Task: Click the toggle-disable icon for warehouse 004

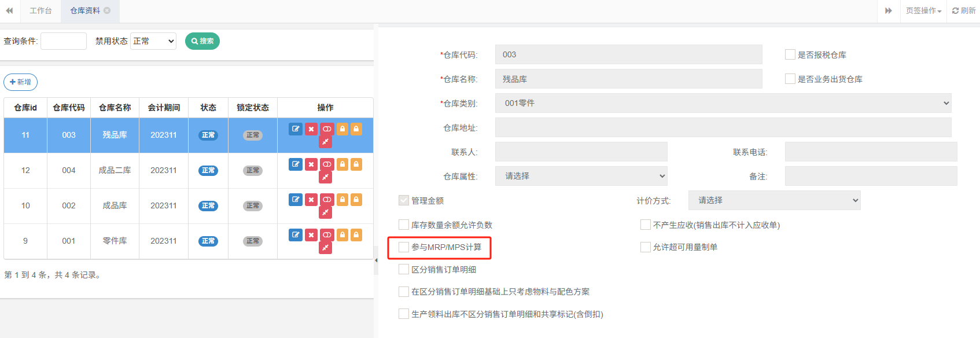Action: click(x=327, y=164)
